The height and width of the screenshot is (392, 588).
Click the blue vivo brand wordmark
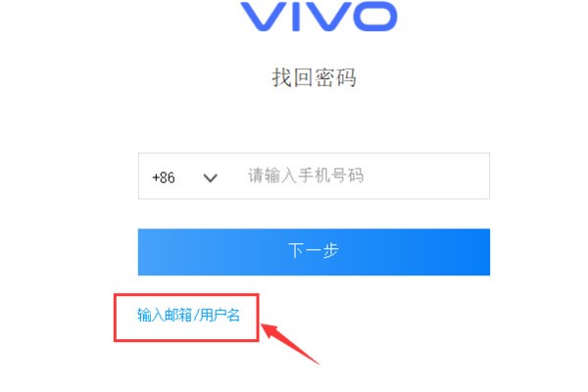pos(318,16)
